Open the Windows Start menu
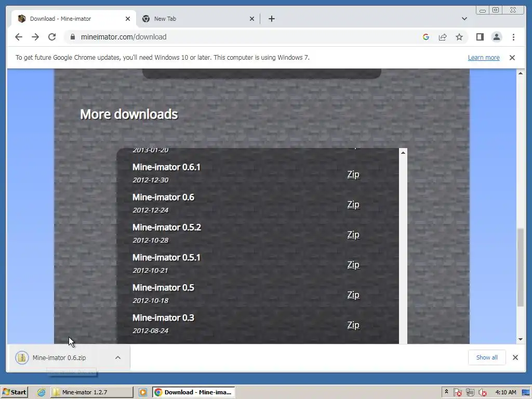The width and height of the screenshot is (532, 399). click(x=15, y=393)
